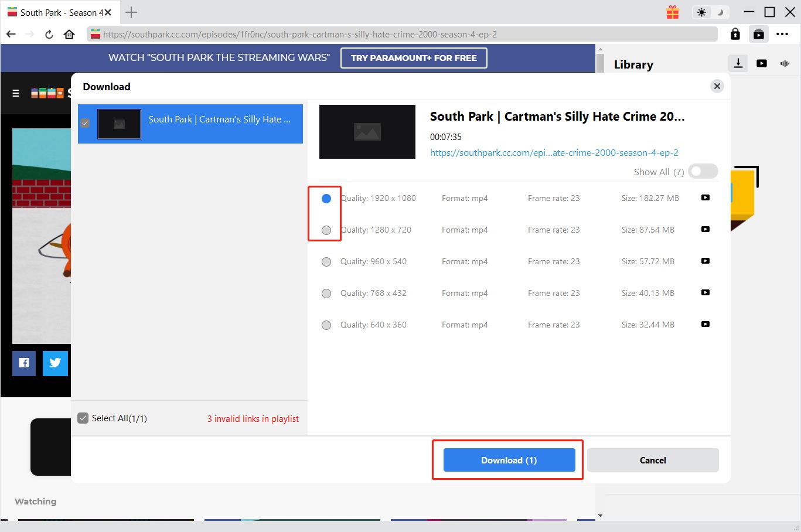The height and width of the screenshot is (532, 801).
Task: Choose the 640 x 360 quality option
Action: click(326, 325)
